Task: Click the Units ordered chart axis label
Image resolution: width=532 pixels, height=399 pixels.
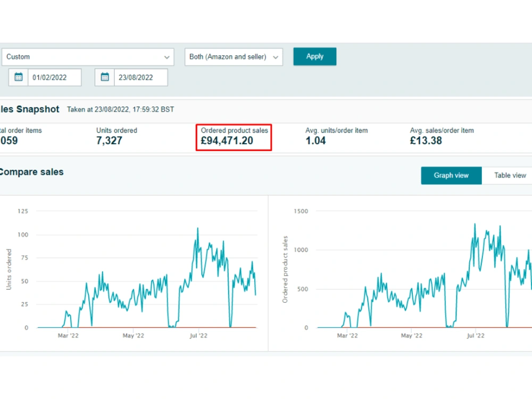Action: pyautogui.click(x=9, y=269)
